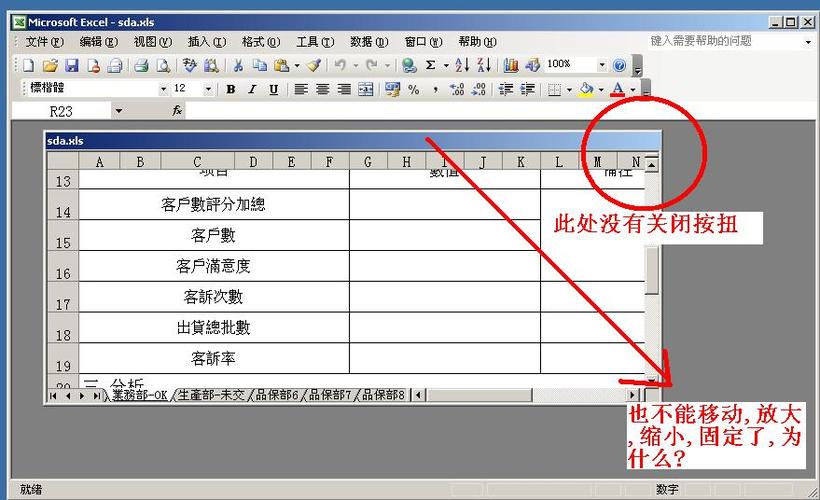Decrease cell indent
820x500 pixels.
[x=505, y=89]
